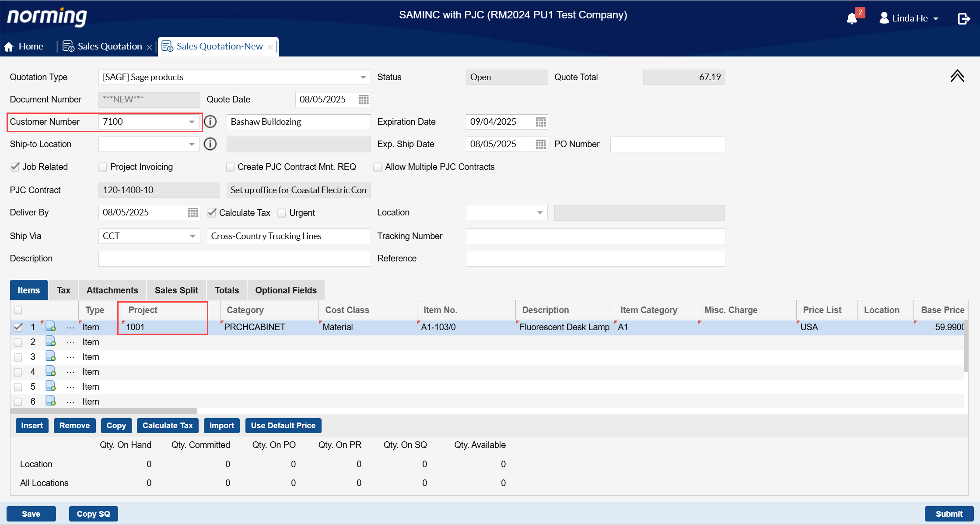Open the notifications bell

(851, 18)
